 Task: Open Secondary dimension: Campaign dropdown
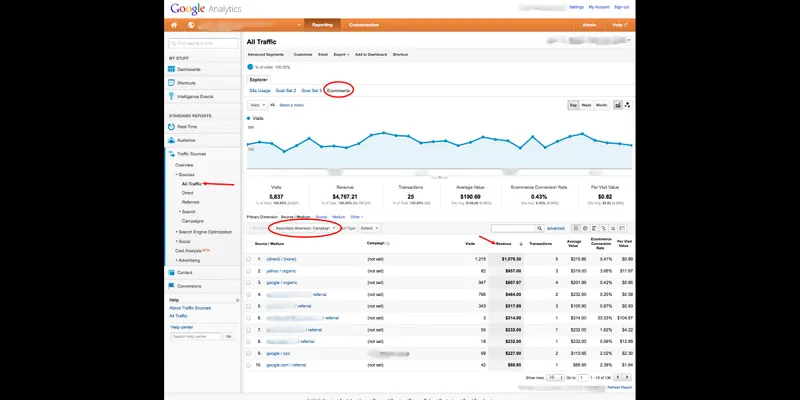pos(306,228)
